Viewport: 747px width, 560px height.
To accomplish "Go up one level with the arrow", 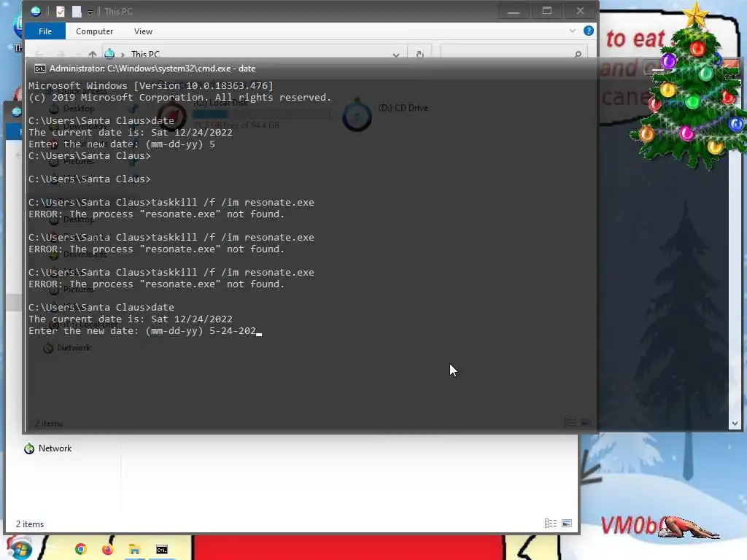I will coord(93,54).
